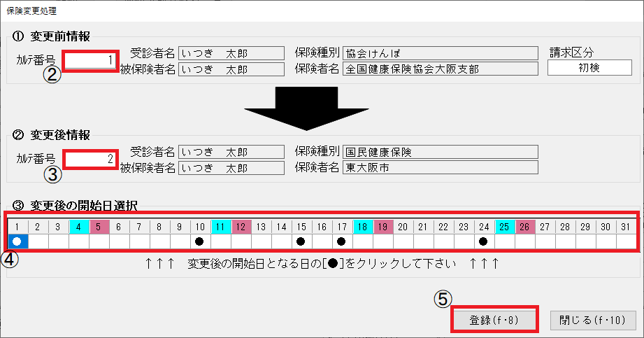Select the white dot under day 1

18,241
